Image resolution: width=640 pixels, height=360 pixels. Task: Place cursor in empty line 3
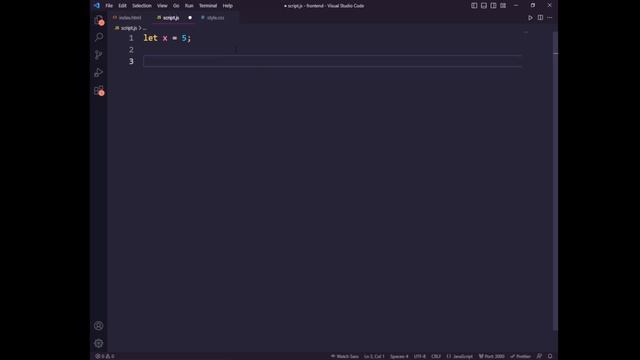pyautogui.click(x=332, y=61)
